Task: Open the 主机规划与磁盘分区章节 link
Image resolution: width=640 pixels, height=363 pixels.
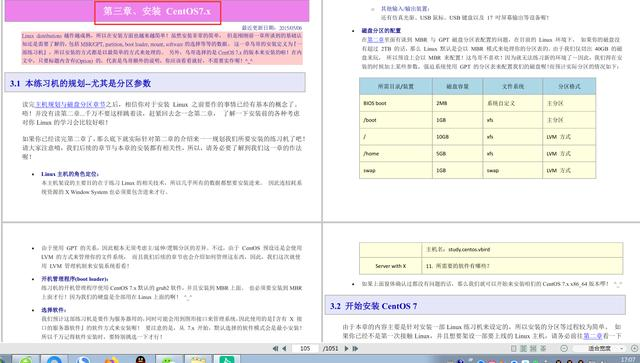Action: (70, 105)
